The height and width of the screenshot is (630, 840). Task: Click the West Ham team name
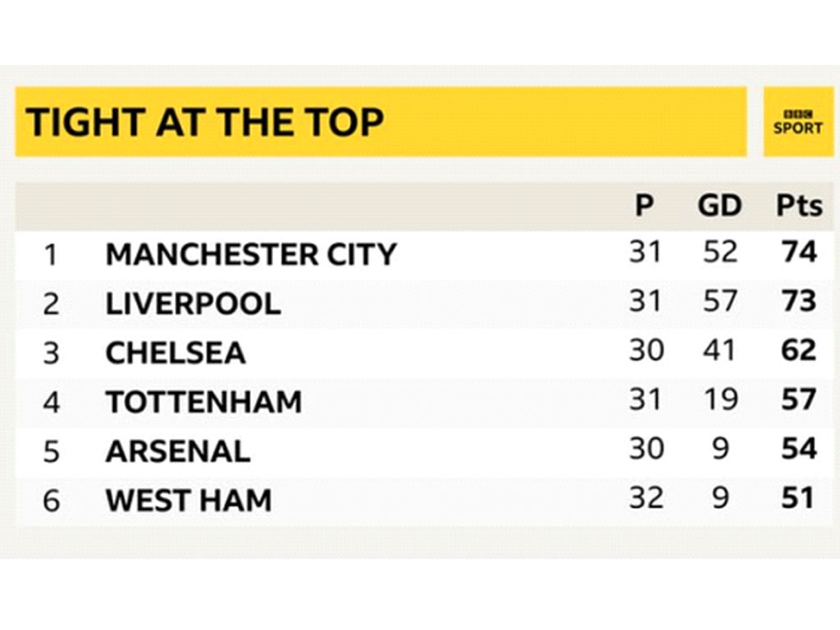189,500
